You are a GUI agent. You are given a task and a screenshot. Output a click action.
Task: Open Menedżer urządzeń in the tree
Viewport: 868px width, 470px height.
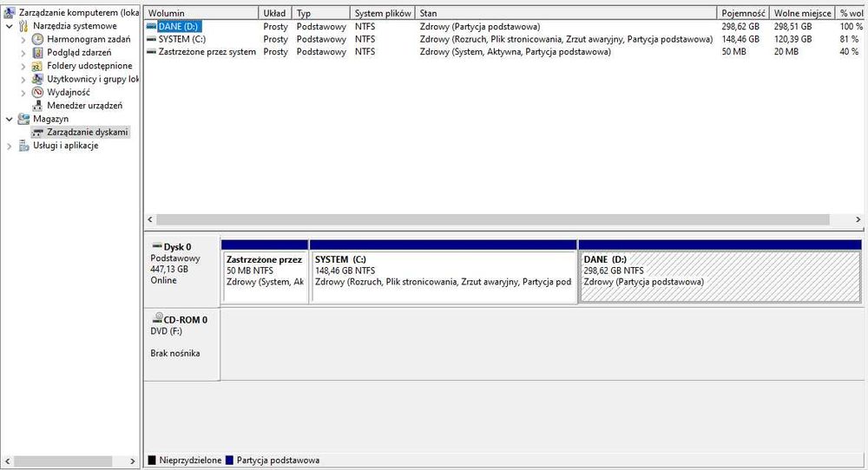coord(85,106)
